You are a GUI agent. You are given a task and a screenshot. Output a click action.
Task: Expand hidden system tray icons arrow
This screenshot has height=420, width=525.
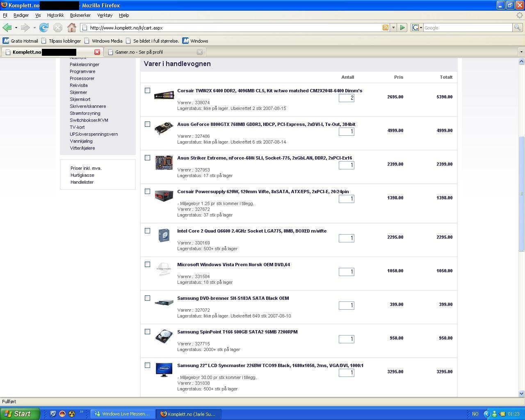click(487, 414)
